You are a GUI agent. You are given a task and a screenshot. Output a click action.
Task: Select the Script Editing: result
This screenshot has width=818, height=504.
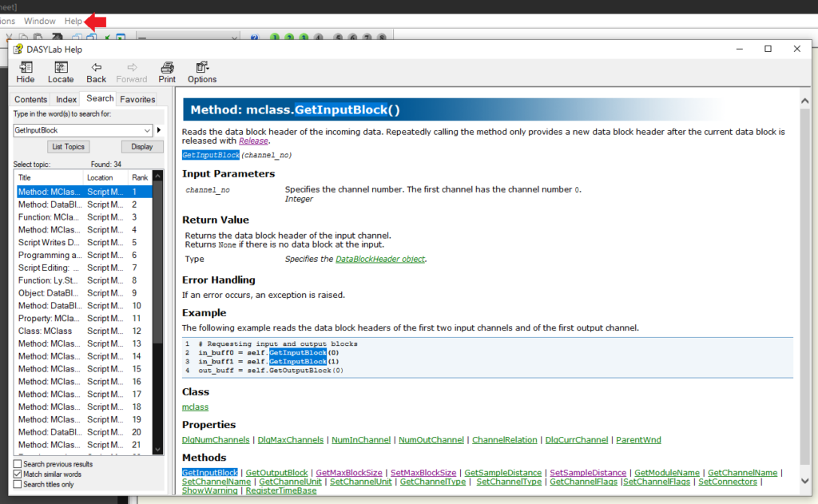(x=84, y=268)
